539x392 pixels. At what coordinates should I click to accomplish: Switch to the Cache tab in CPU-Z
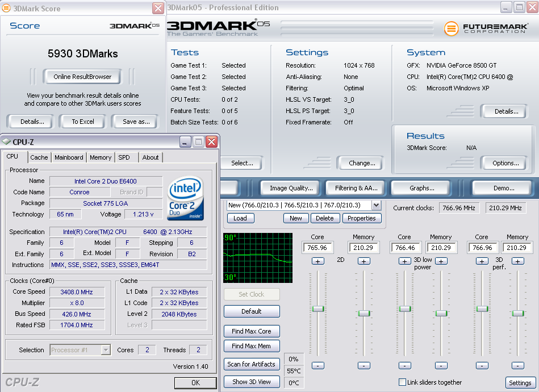pos(39,157)
